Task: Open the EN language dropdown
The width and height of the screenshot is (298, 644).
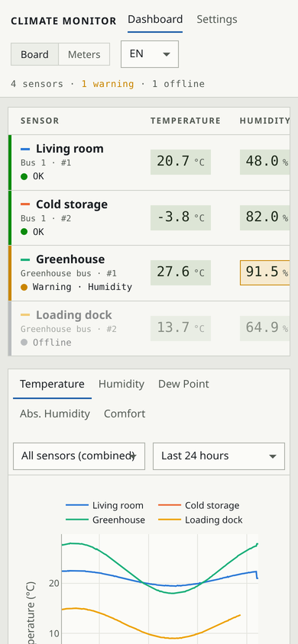Action: (x=150, y=54)
